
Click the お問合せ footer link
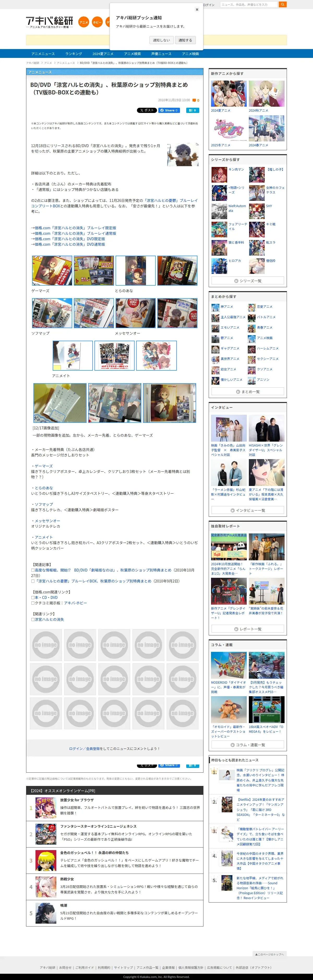[x=65, y=967]
